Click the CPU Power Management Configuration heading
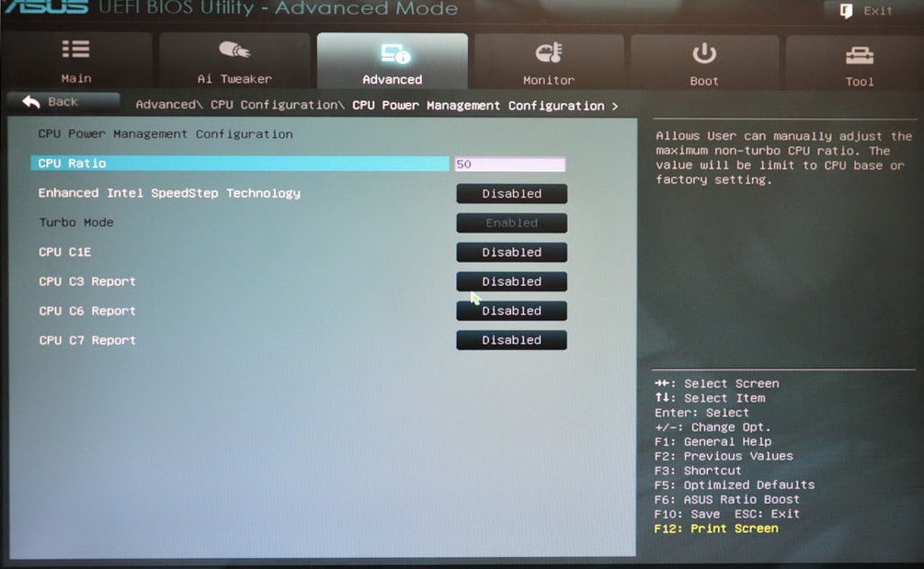Image resolution: width=924 pixels, height=569 pixels. 165,134
